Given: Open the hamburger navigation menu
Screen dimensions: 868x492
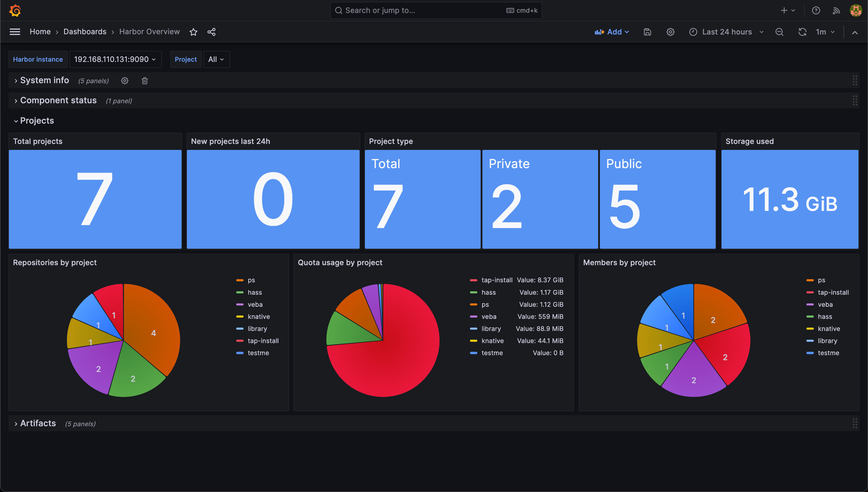Looking at the screenshot, I should point(15,32).
